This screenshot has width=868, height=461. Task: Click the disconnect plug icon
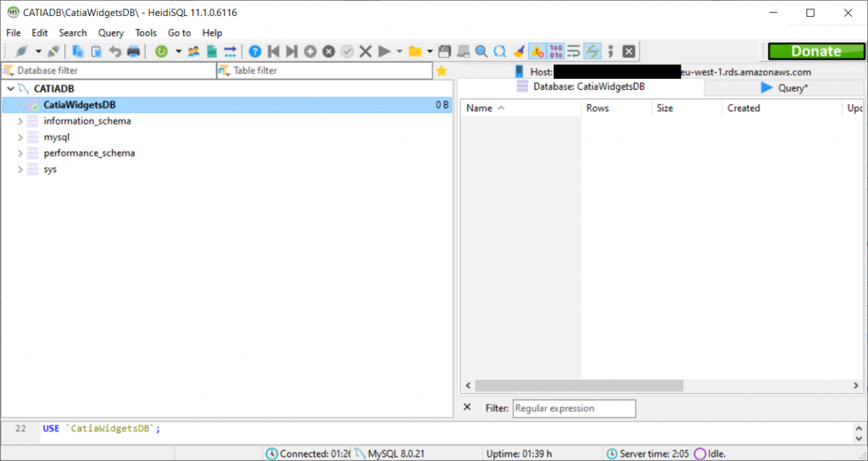[x=53, y=52]
